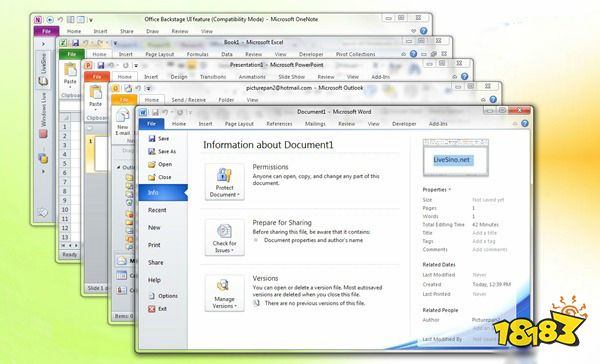Click Ready status in Excel status bar
Image resolution: width=600 pixels, height=364 pixels.
[70, 255]
